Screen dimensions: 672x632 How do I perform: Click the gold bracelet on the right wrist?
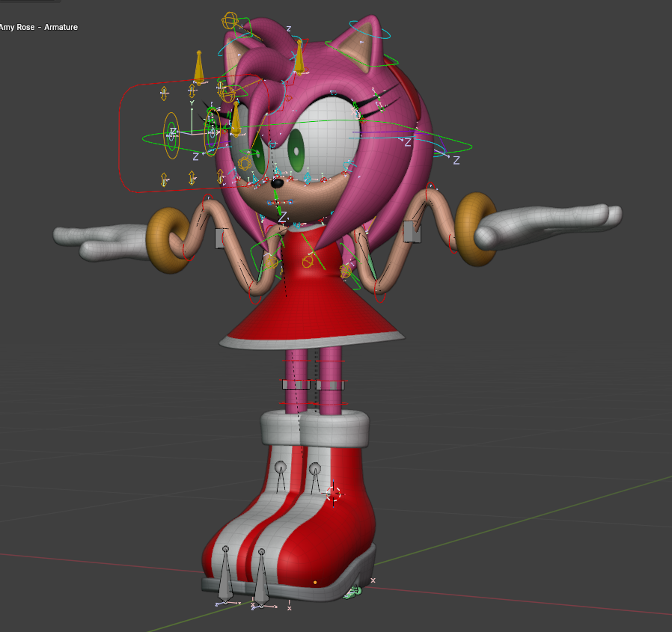[476, 228]
